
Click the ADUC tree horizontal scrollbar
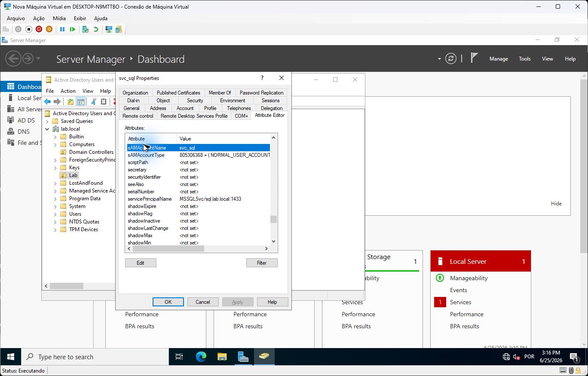click(67, 286)
